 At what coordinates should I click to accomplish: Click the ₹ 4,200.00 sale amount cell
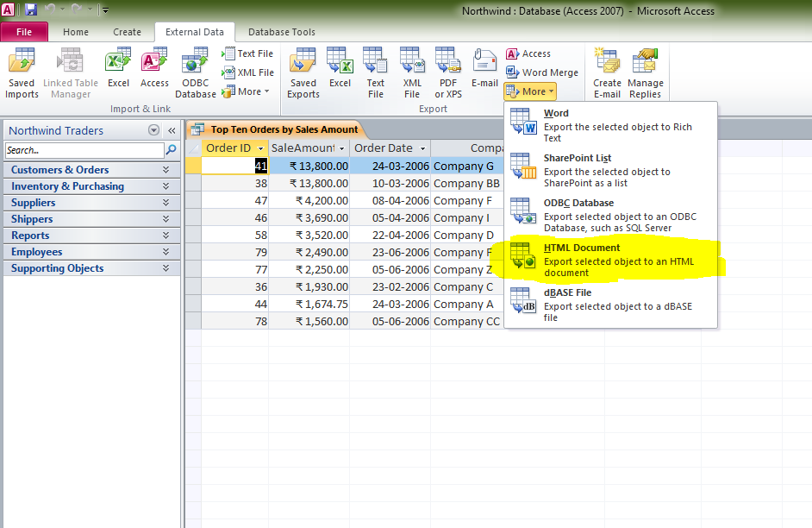click(x=309, y=200)
